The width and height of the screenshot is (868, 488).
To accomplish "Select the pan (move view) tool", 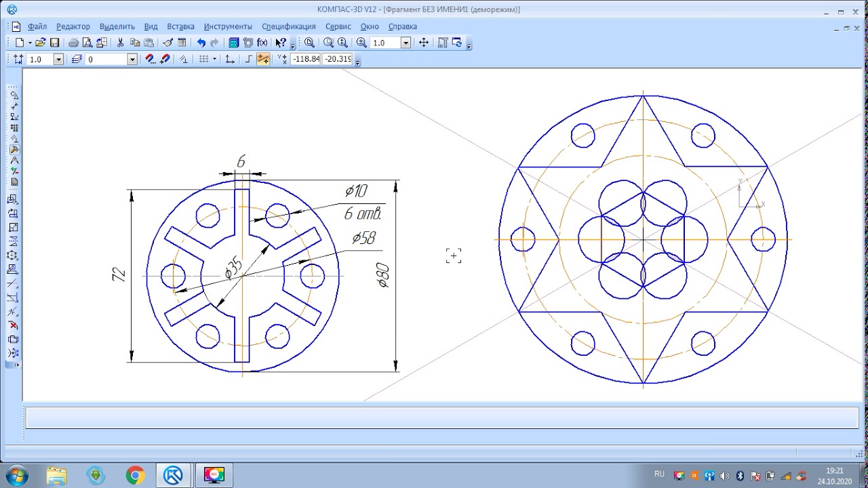I will pos(424,43).
